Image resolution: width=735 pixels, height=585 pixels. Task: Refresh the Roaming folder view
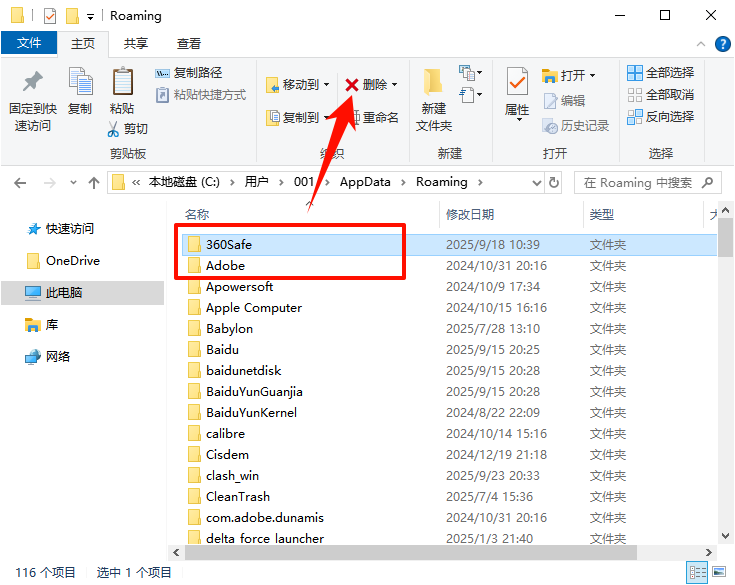[555, 182]
